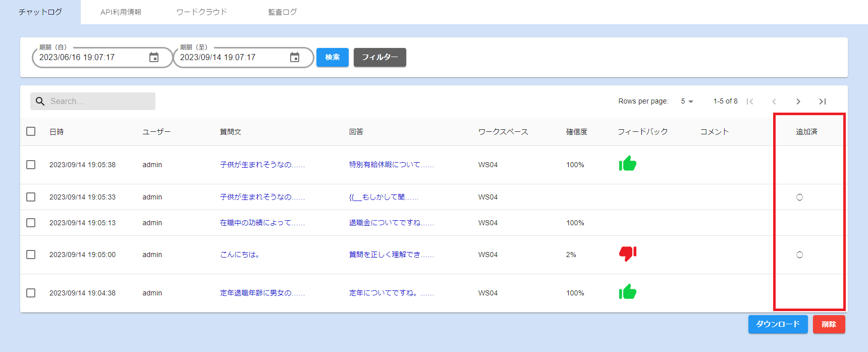868x352 pixels.
Task: Open the end date calendar picker
Action: click(295, 58)
